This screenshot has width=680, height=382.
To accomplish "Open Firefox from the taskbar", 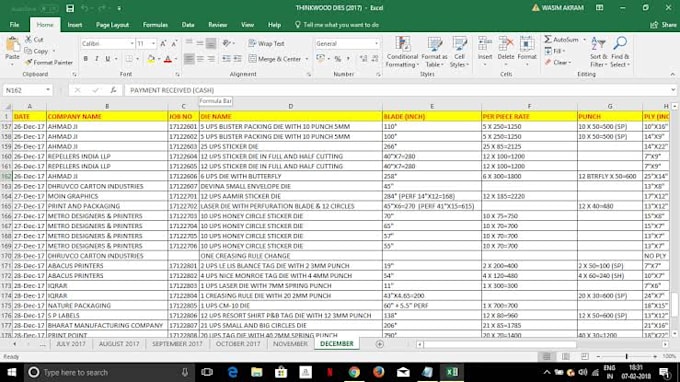I will (x=379, y=372).
